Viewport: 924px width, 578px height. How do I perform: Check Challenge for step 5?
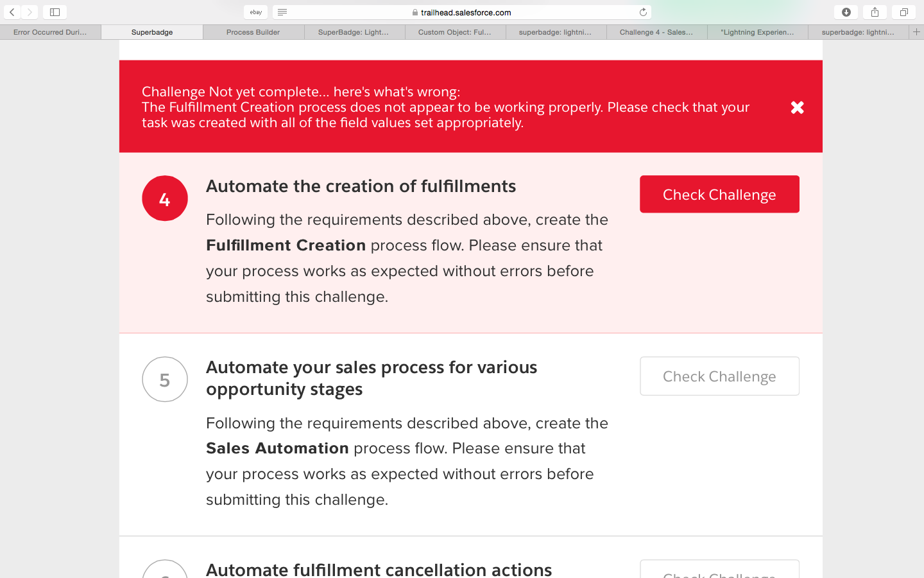click(x=719, y=376)
